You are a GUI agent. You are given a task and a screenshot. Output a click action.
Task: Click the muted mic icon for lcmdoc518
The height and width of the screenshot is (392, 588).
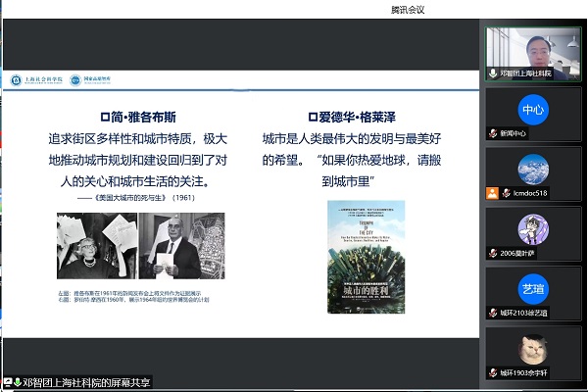pyautogui.click(x=506, y=194)
